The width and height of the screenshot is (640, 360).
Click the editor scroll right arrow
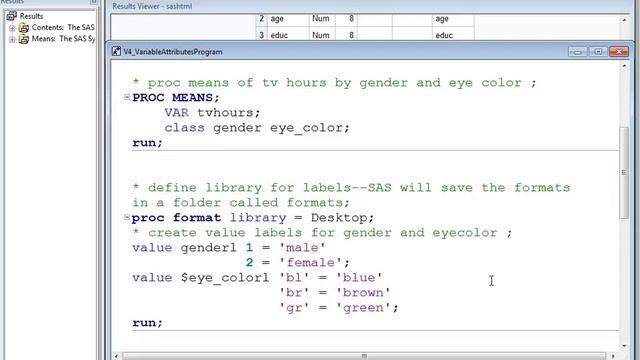tap(613, 356)
